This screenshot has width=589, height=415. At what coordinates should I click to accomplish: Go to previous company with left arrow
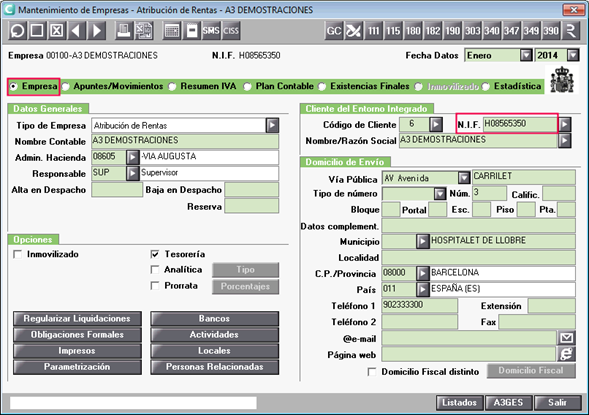pyautogui.click(x=77, y=30)
